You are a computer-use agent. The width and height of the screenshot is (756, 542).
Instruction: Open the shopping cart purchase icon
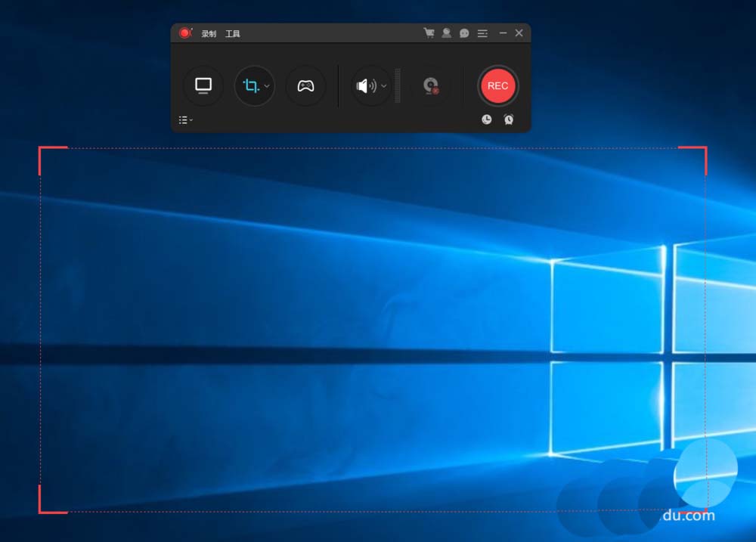(x=429, y=33)
